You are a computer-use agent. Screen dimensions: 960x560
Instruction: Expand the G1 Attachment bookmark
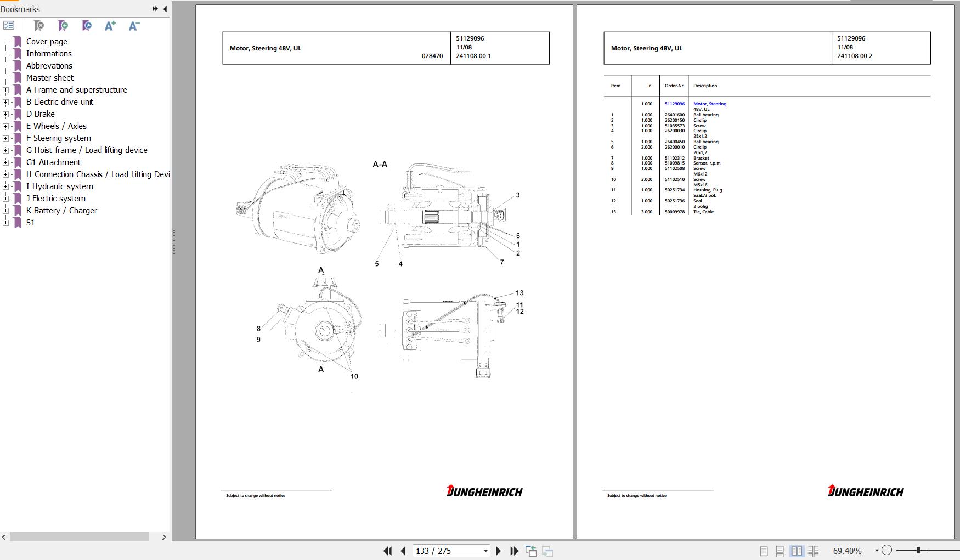5,162
